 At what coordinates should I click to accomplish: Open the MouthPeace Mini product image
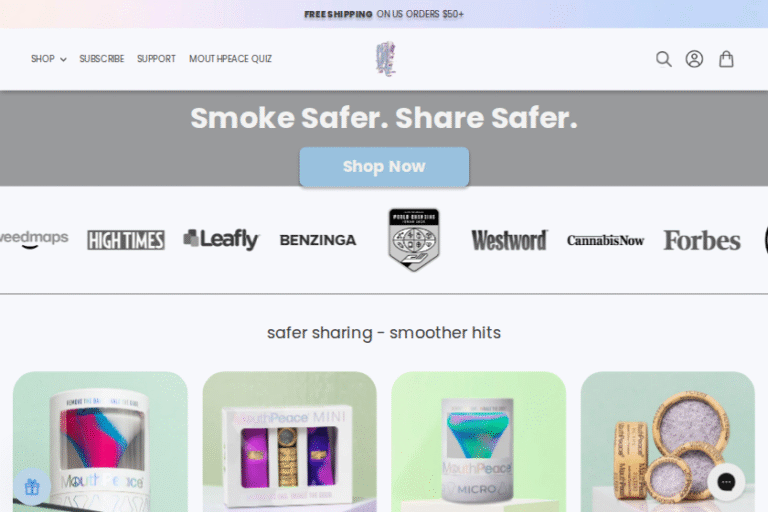[289, 442]
